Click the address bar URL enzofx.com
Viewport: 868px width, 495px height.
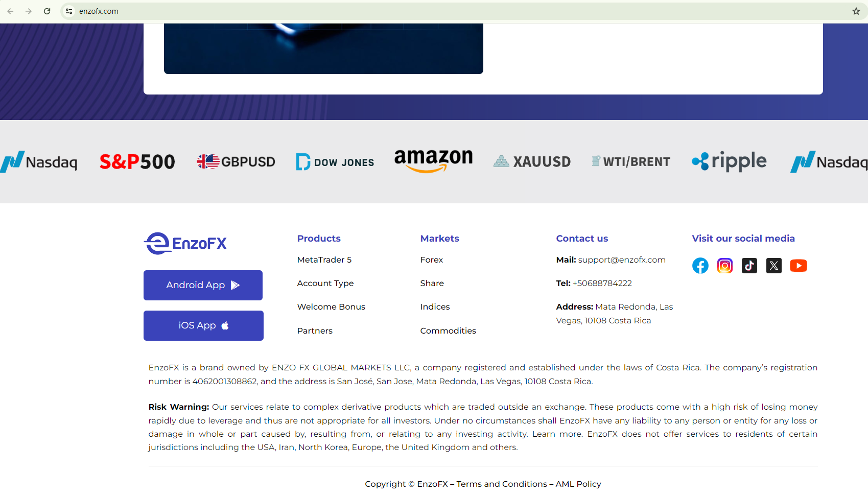(x=99, y=11)
